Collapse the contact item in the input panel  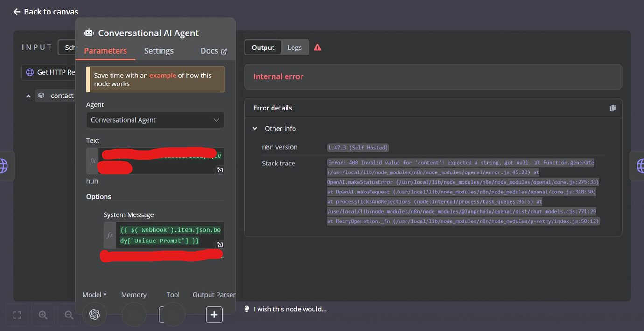(x=28, y=95)
